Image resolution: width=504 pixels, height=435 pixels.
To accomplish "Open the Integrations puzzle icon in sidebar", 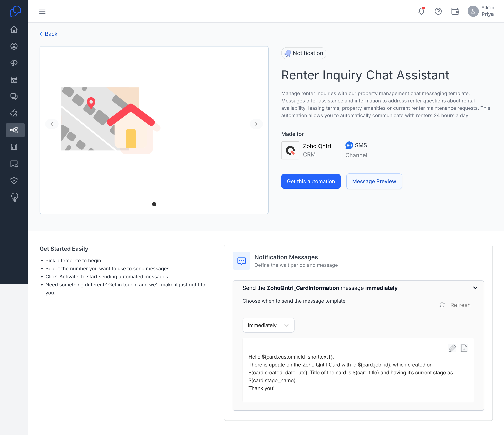I will [14, 113].
